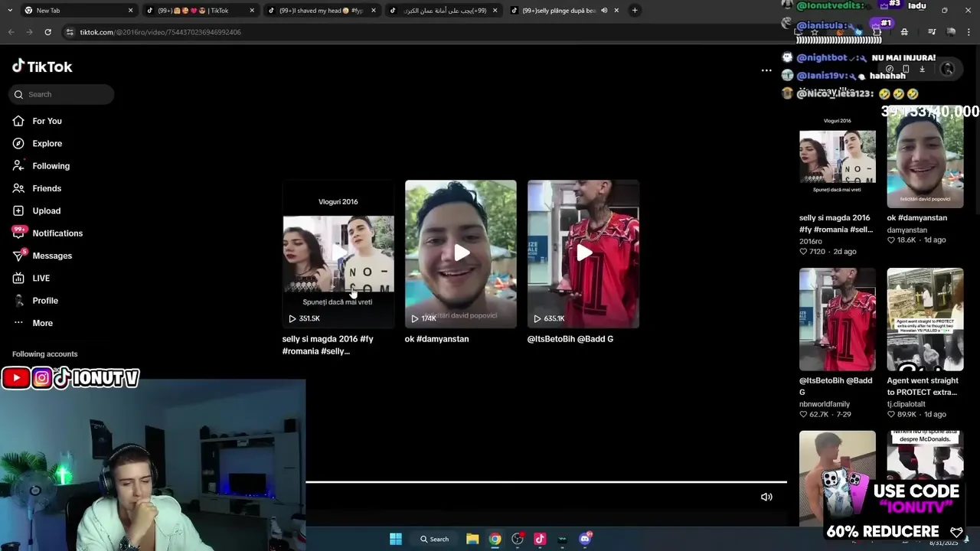Image resolution: width=980 pixels, height=551 pixels.
Task: Open a new browser tab with plus
Action: pyautogui.click(x=635, y=11)
